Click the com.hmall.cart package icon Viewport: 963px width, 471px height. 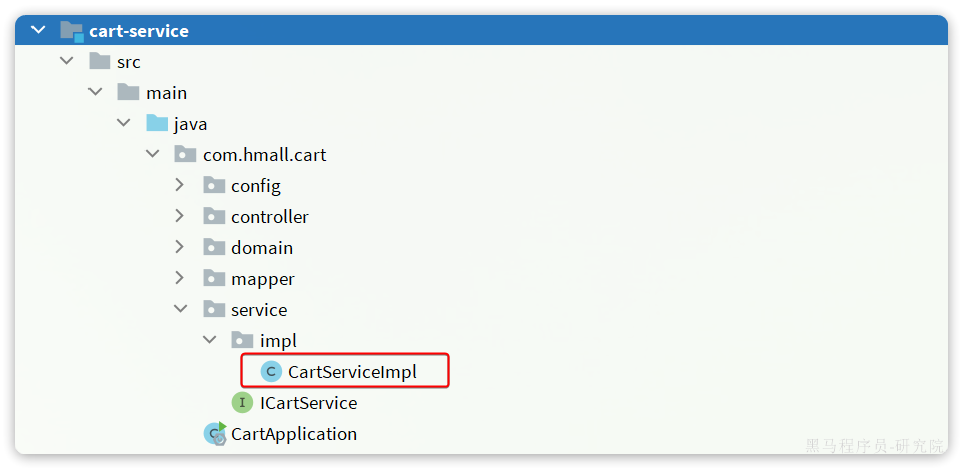[185, 154]
